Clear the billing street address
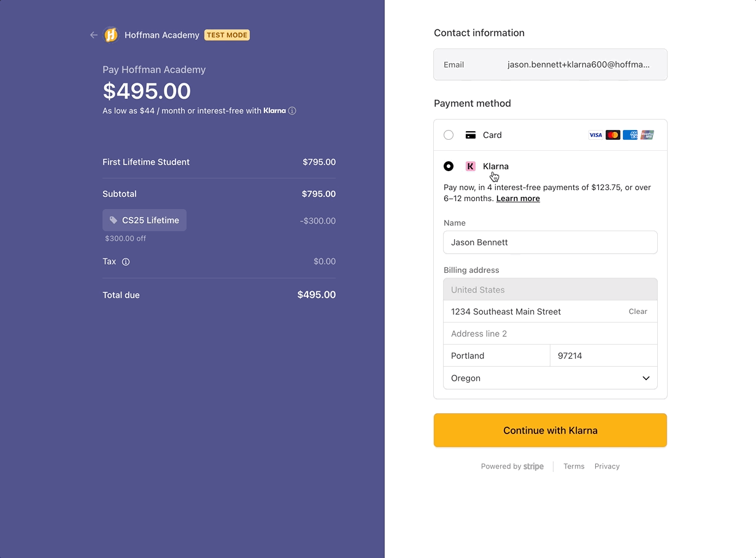Image resolution: width=756 pixels, height=558 pixels. [x=638, y=311]
